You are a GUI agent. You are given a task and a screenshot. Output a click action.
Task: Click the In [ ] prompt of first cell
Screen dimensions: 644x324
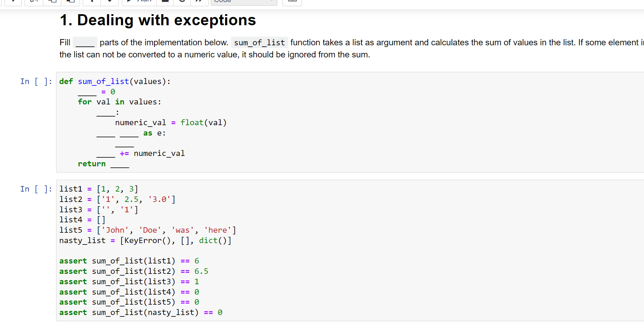click(x=36, y=81)
